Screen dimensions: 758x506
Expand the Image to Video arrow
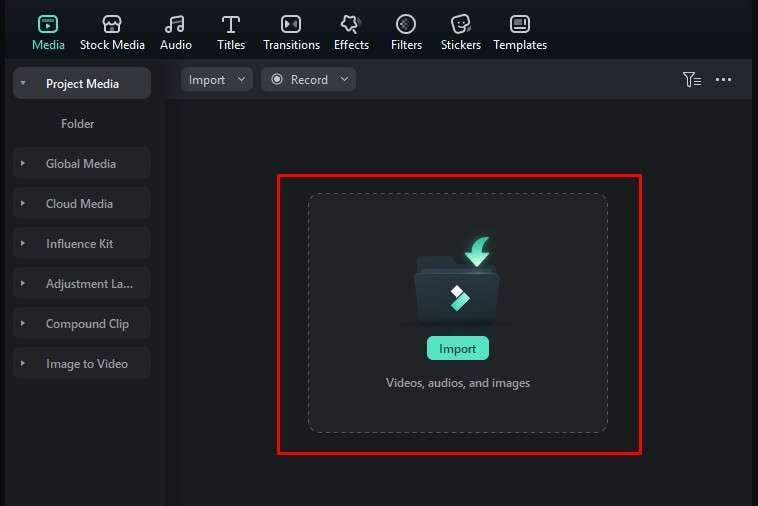click(x=23, y=363)
